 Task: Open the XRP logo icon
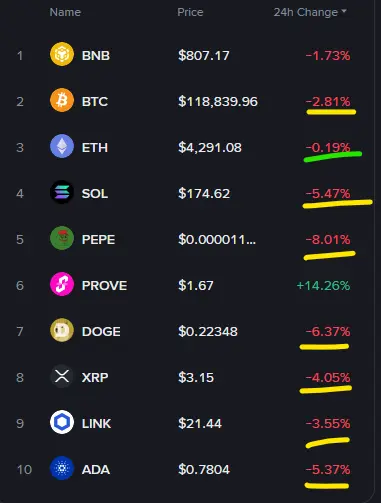(62, 376)
